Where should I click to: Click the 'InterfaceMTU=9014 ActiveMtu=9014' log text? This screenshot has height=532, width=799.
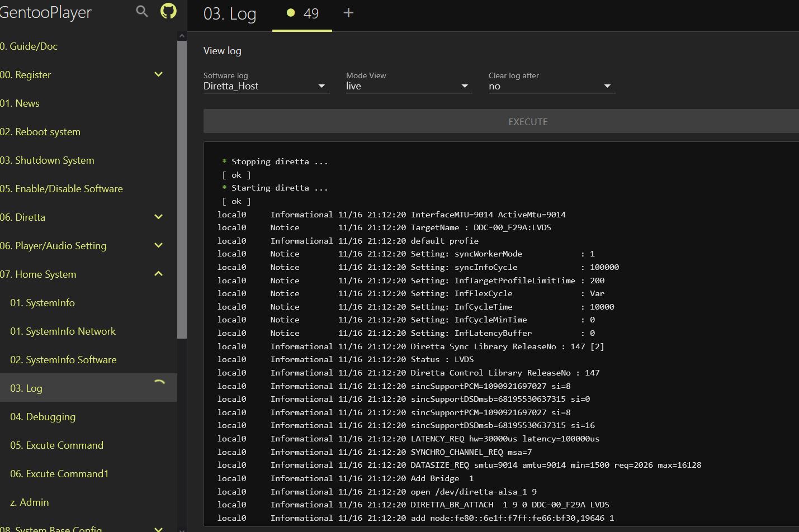[488, 215]
